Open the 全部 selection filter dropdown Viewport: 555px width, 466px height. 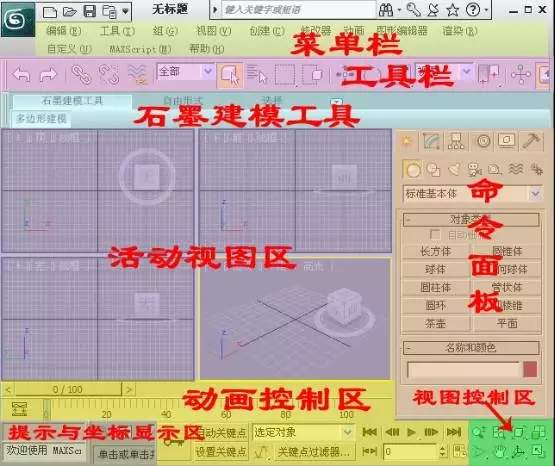(185, 72)
